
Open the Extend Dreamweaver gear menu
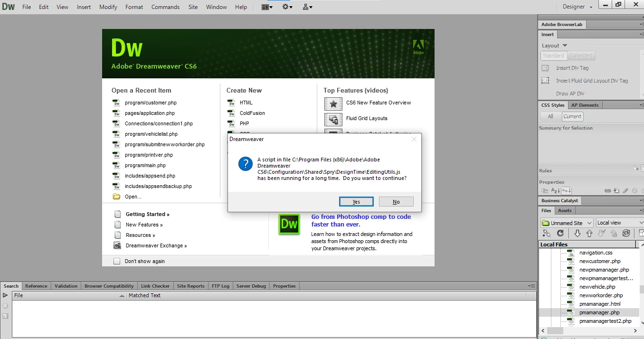click(x=287, y=7)
